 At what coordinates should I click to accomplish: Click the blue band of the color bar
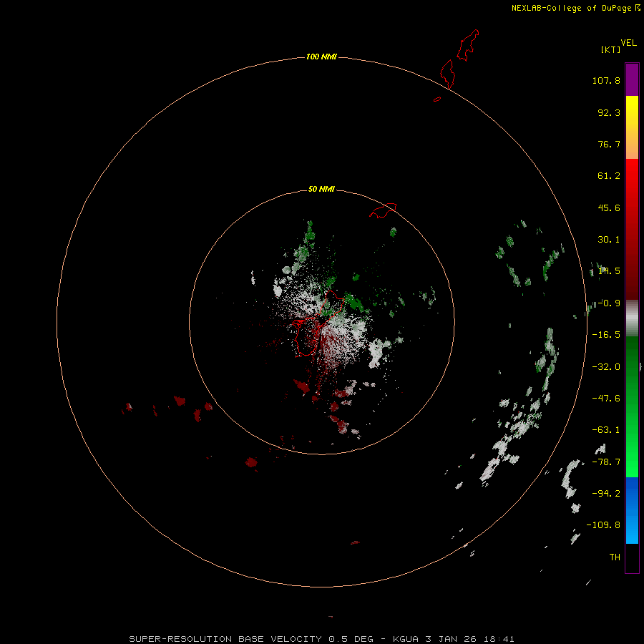click(632, 510)
